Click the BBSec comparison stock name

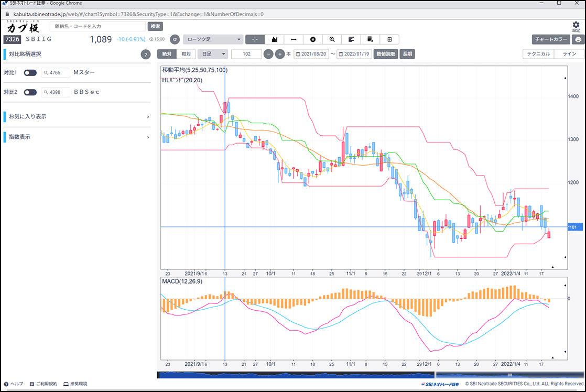click(86, 92)
